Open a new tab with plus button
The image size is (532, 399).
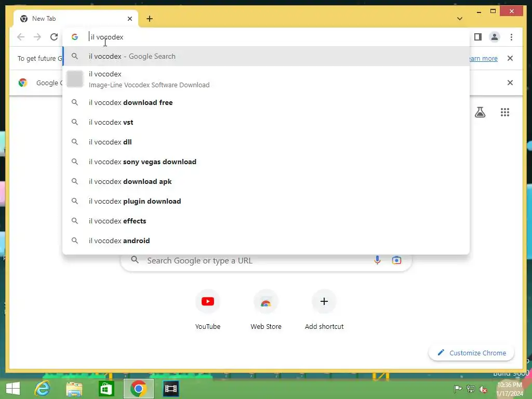click(x=150, y=19)
